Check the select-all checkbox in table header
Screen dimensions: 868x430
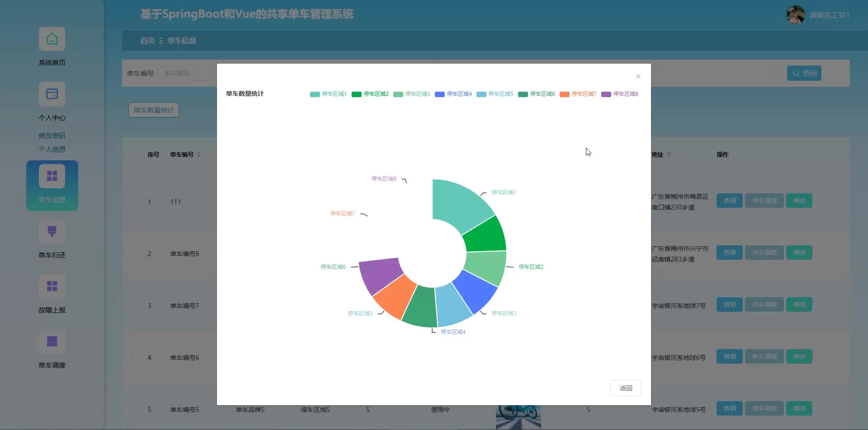128,154
